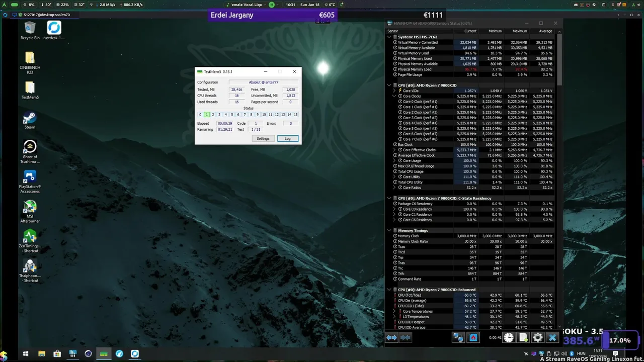Screen dimensions: 644x362
Task: Open the Windows Start menu
Action: (26, 354)
